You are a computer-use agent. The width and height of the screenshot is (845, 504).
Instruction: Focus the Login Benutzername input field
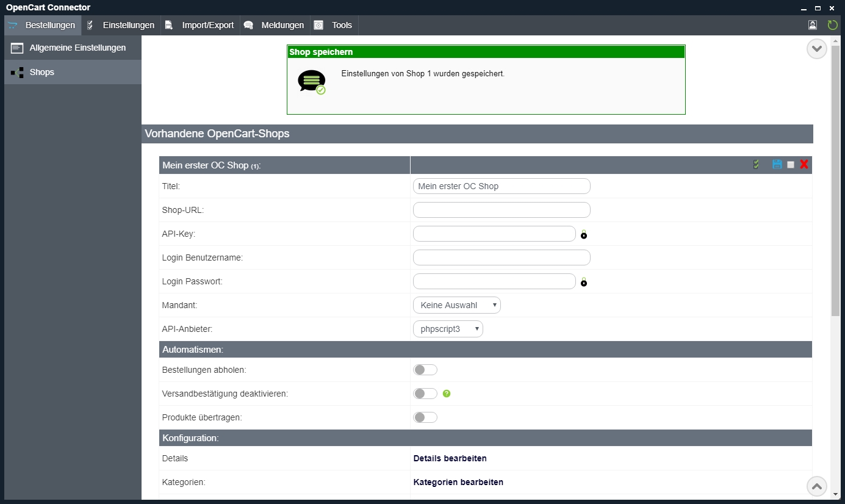pyautogui.click(x=502, y=257)
